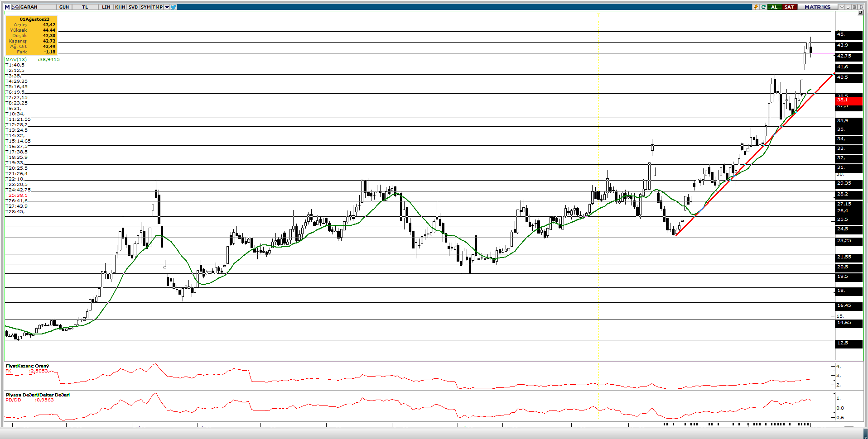The height and width of the screenshot is (439, 868).
Task: Click the GARAN symbol field
Action: (x=38, y=7)
